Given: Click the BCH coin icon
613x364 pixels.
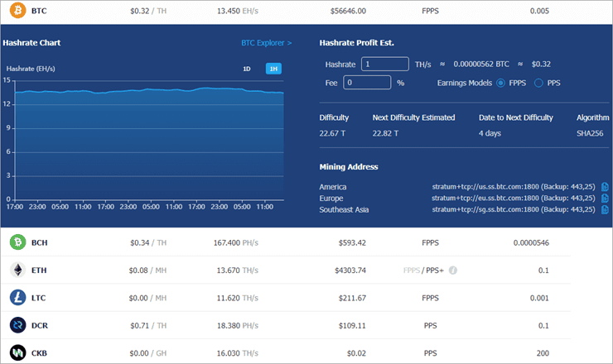Looking at the screenshot, I should pos(17,242).
